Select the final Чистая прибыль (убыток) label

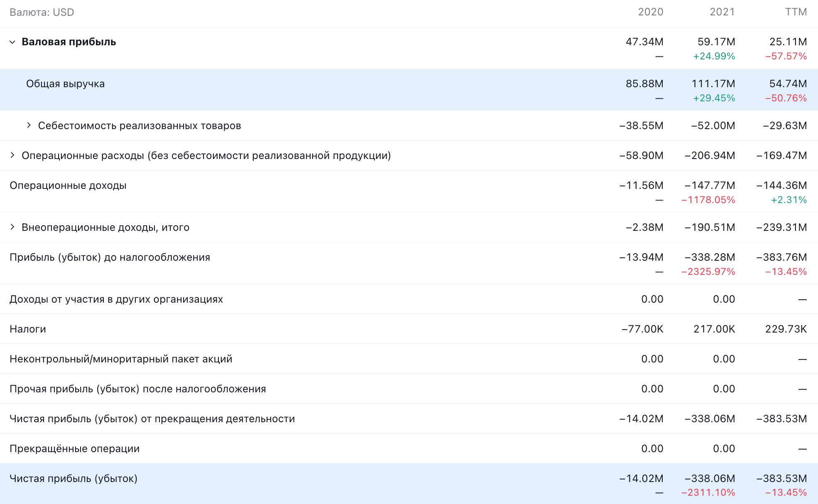[x=73, y=479]
